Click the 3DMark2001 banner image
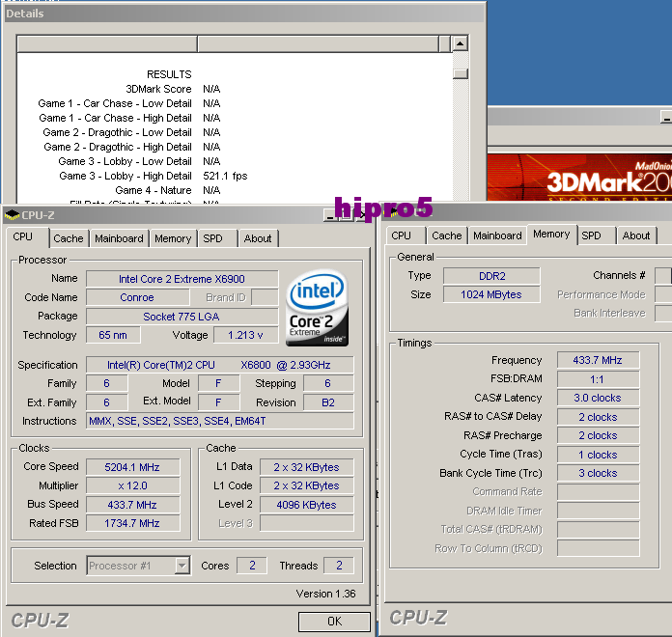The image size is (672, 637). tap(579, 178)
